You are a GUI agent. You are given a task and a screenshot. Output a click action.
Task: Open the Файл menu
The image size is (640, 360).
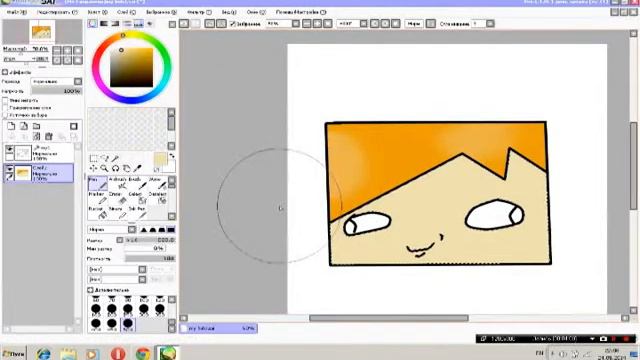16,12
